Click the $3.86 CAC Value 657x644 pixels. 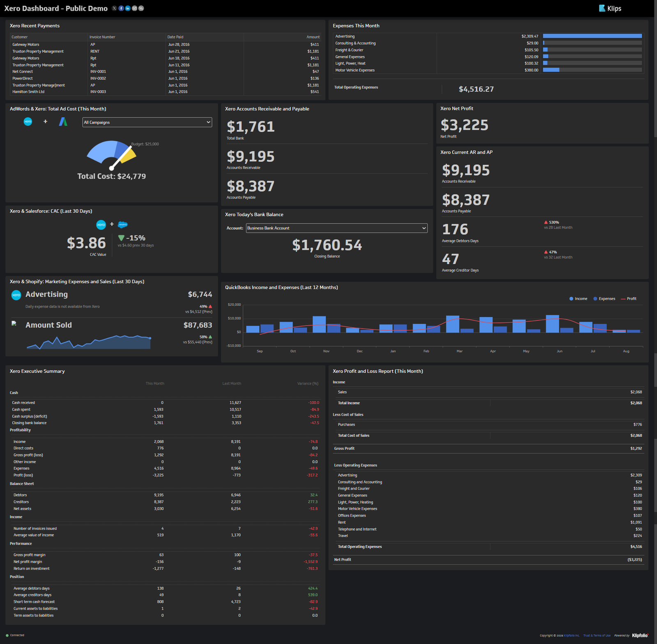point(87,243)
